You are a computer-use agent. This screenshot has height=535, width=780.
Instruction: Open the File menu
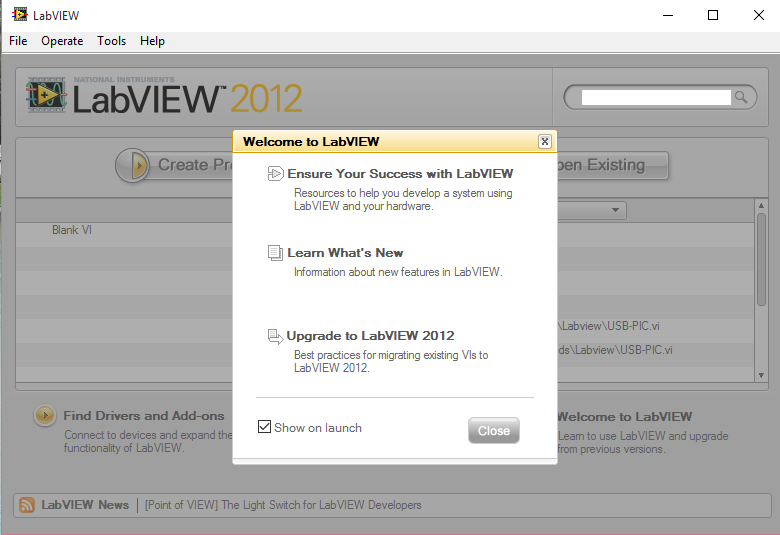click(x=18, y=41)
